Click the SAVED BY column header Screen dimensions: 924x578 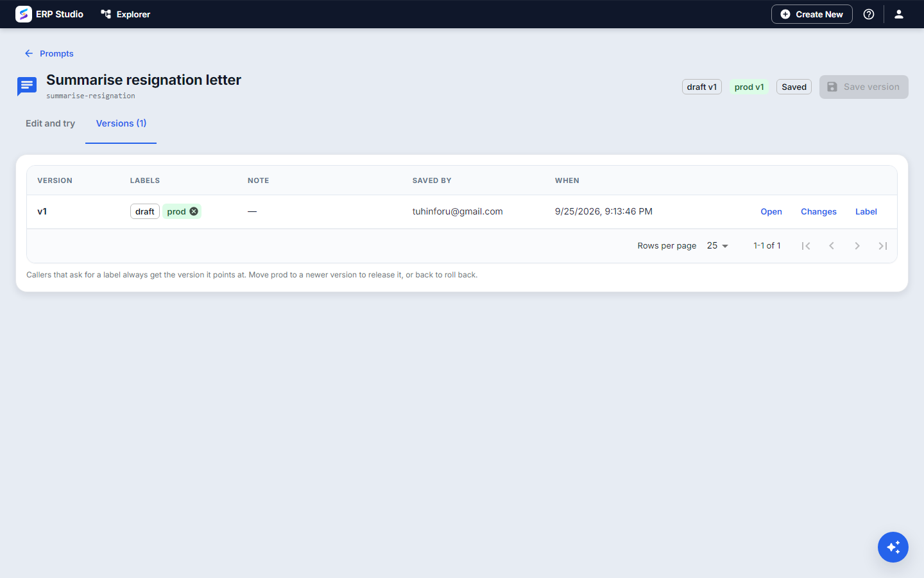[x=432, y=180]
